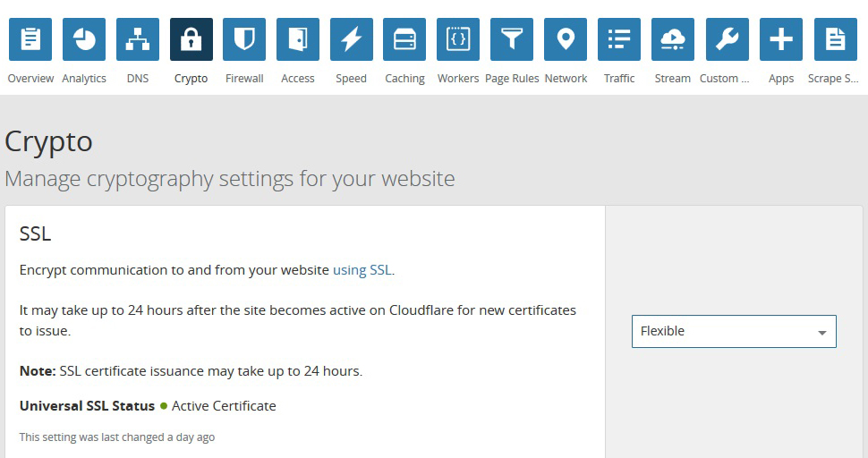Open the Speed lightning bolt icon
Image resolution: width=868 pixels, height=458 pixels.
[x=351, y=39]
